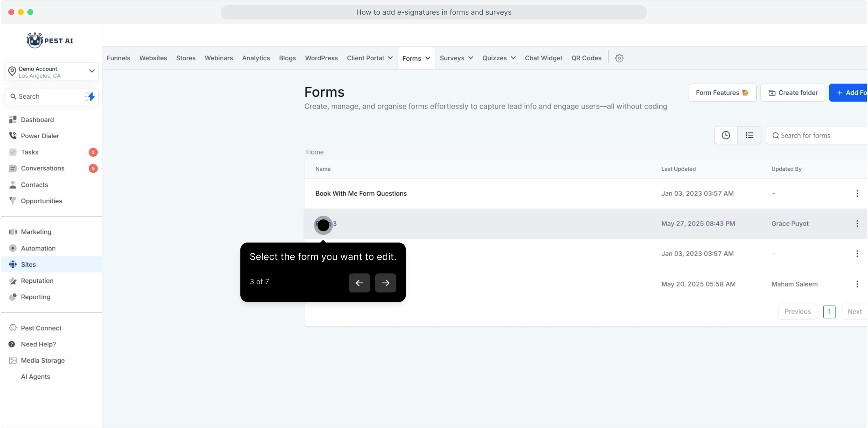Switch to the Analytics tab

256,58
